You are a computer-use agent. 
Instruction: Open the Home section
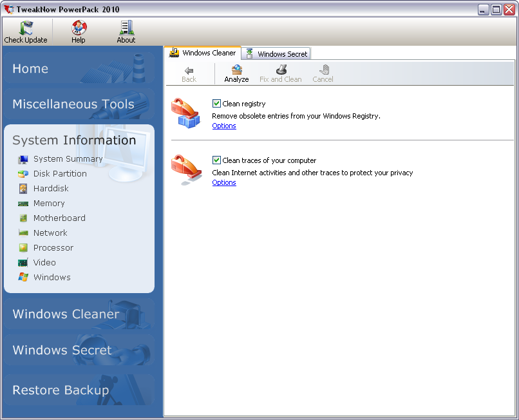(x=79, y=68)
